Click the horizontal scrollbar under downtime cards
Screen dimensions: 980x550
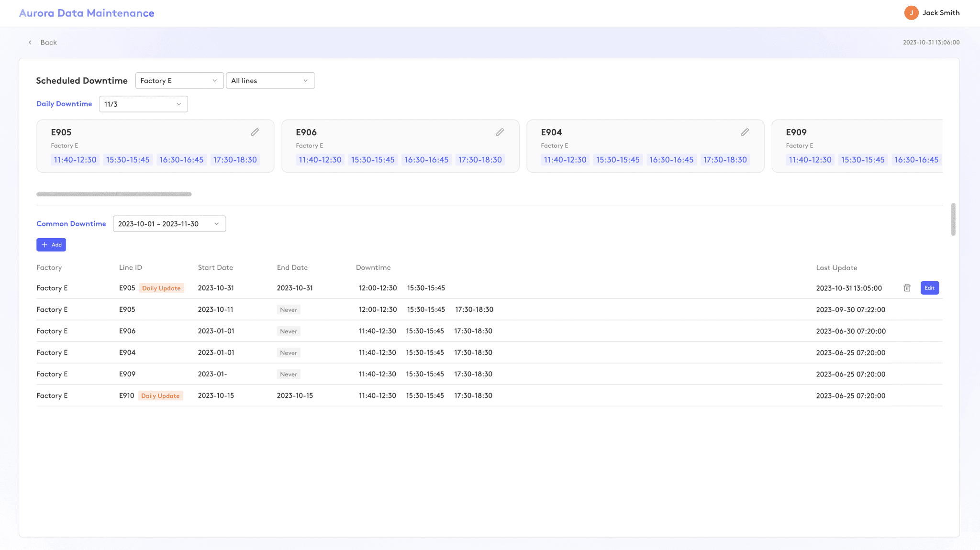point(114,194)
